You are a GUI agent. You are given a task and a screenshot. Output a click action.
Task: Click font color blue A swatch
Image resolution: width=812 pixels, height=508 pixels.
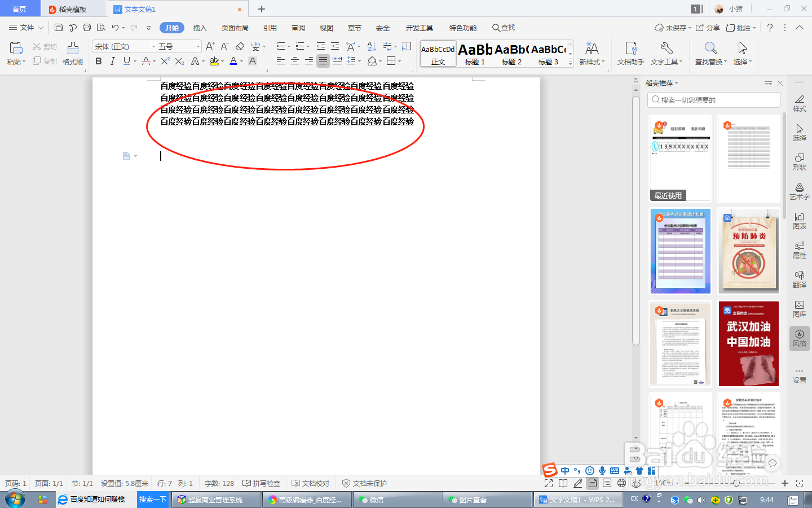[233, 61]
